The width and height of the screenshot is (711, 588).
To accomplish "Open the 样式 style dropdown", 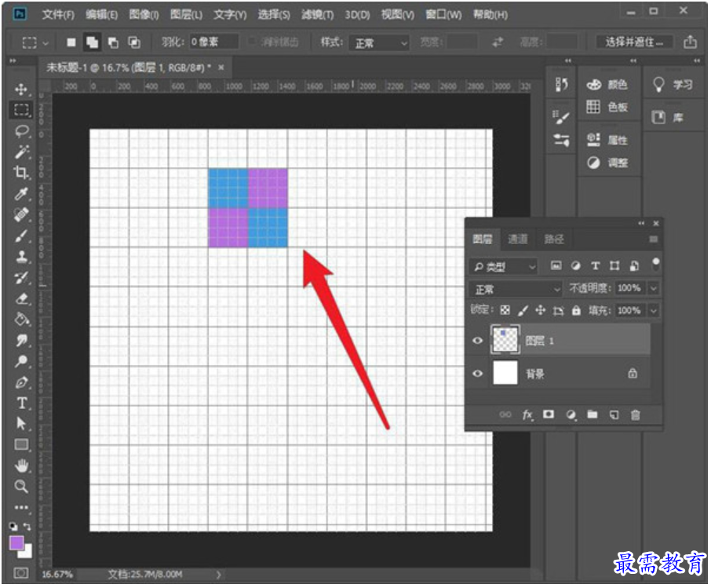I will 379,42.
